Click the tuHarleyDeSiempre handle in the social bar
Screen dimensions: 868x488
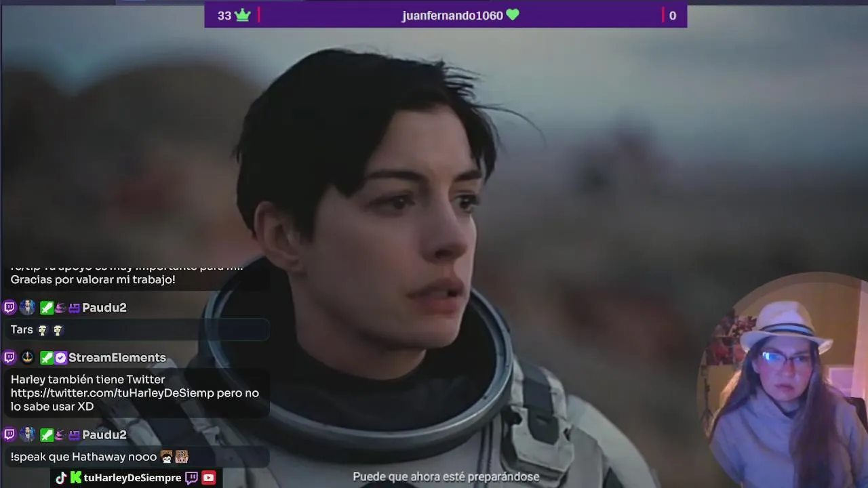(133, 478)
